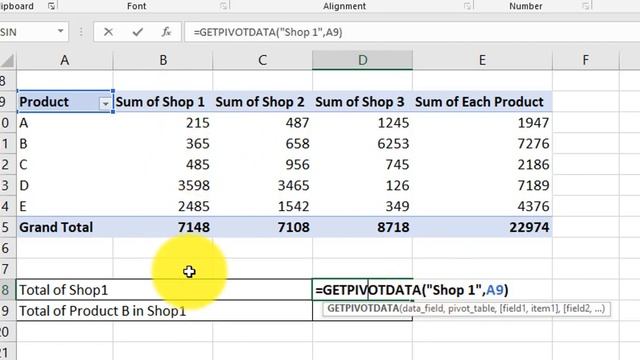This screenshot has height=360, width=640.
Task: Click cell with value 2485
Action: click(163, 206)
